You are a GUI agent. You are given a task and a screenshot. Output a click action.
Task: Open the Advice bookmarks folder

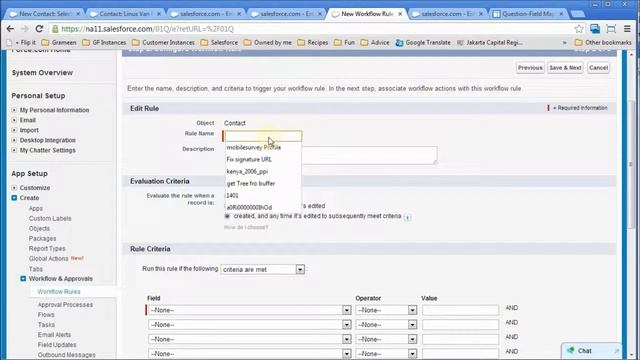click(375, 42)
